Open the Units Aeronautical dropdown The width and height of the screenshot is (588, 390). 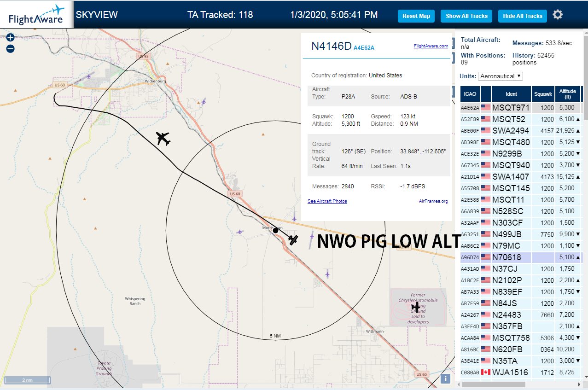tap(501, 76)
